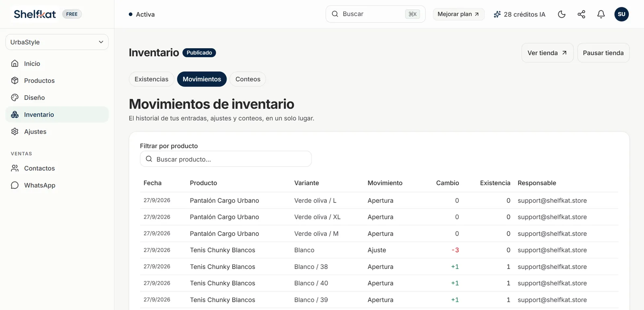The image size is (644, 310).
Task: Click the Contactos people icon
Action: tap(15, 168)
